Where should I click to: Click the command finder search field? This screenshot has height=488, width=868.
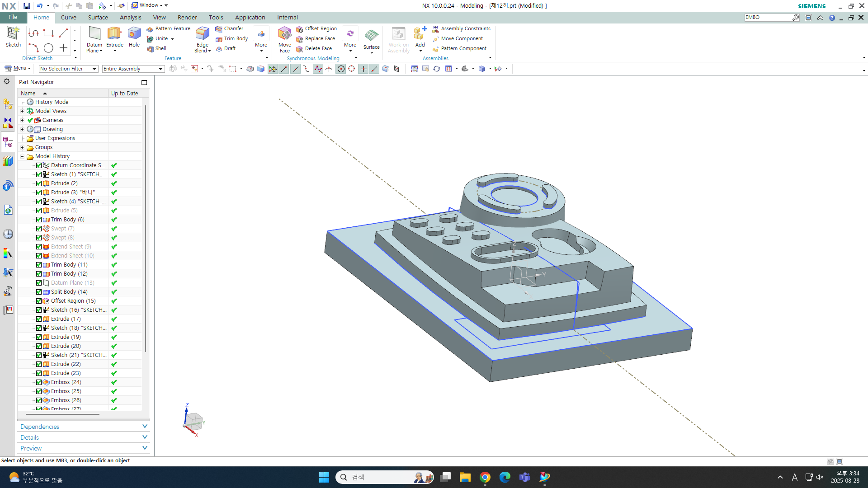pyautogui.click(x=768, y=18)
